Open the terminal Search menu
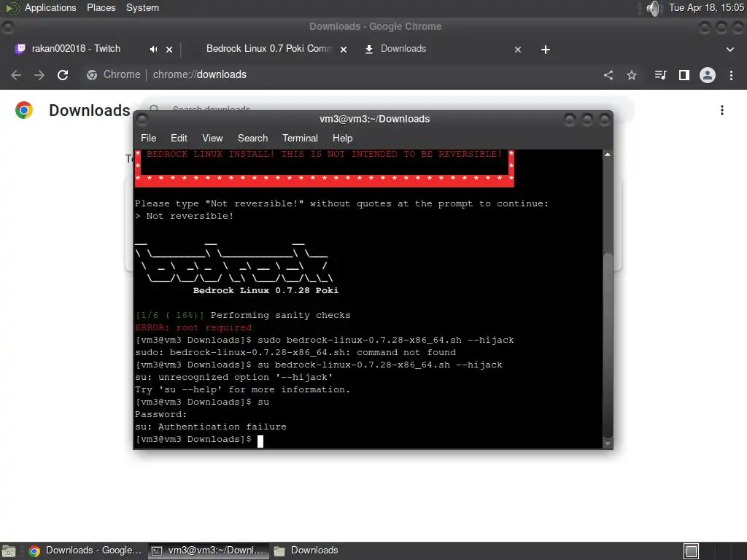Viewport: 747px width, 560px height. [x=252, y=138]
